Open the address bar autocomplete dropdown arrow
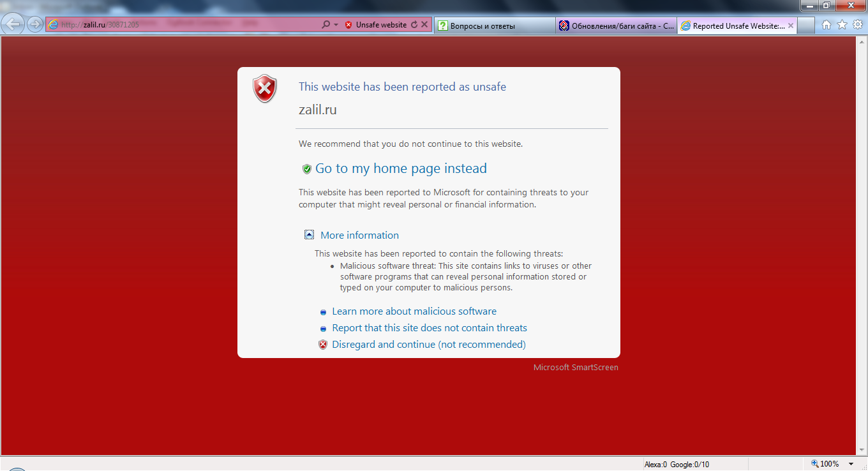Viewport: 868px width, 471px height. pos(336,25)
